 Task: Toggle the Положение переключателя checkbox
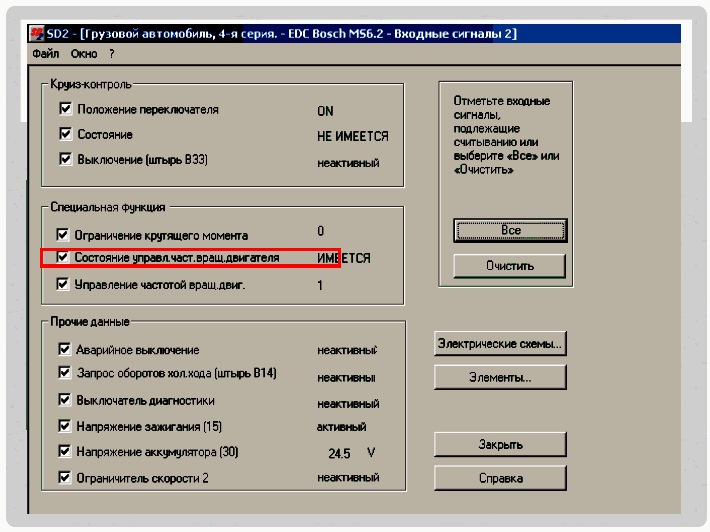(x=66, y=109)
